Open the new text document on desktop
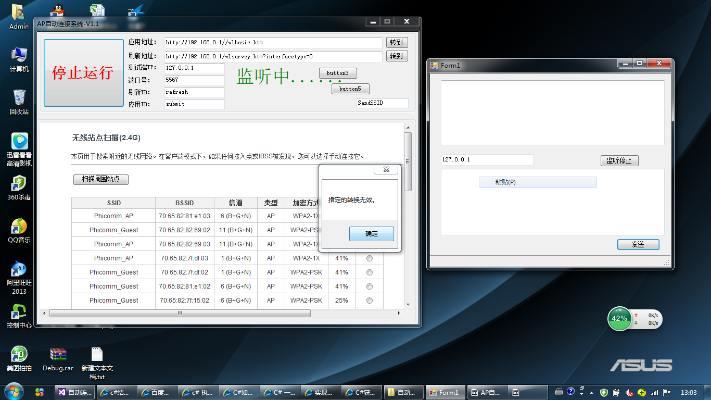The height and width of the screenshot is (400, 711). [96, 357]
